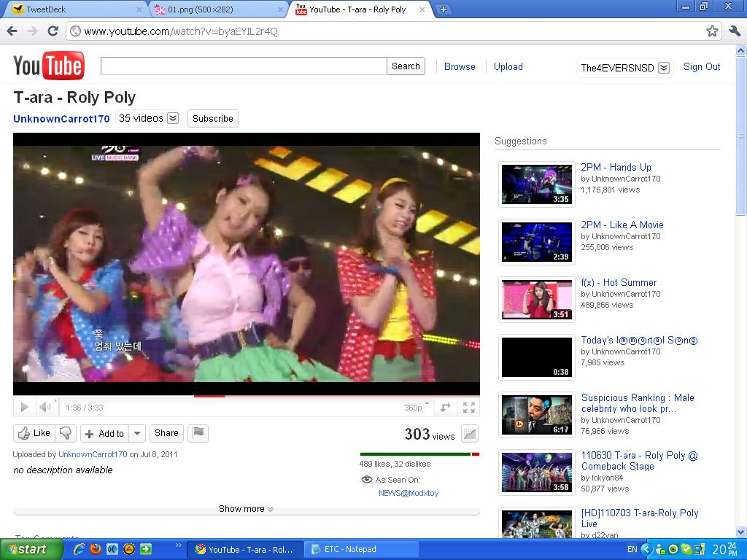Viewport: 747px width, 560px height.
Task: Switch to ETC - Notepad taskbar window
Action: point(361,549)
